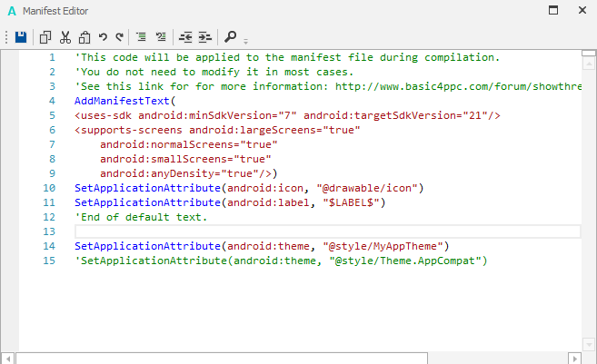Click the split handle above the vertical scrollbar
This screenshot has width=597, height=364.
589,54
